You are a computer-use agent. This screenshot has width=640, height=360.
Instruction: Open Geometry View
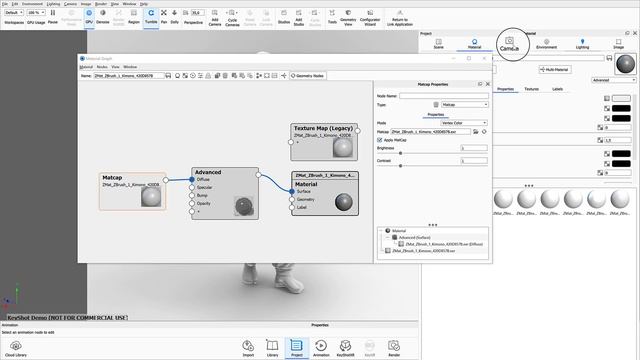click(x=348, y=18)
